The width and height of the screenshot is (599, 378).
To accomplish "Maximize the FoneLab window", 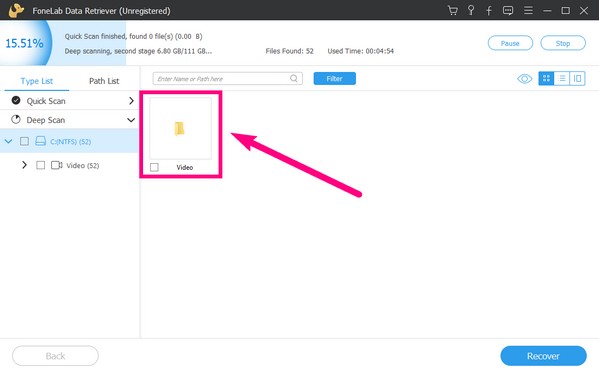I will 565,11.
